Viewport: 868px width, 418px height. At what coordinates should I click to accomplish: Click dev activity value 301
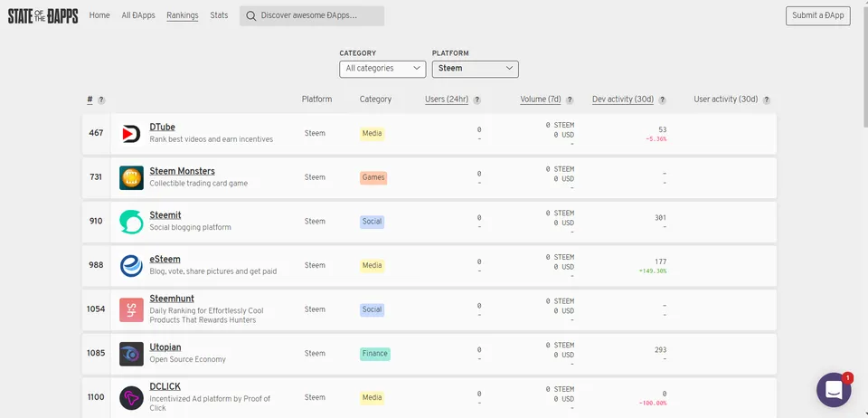(x=660, y=217)
